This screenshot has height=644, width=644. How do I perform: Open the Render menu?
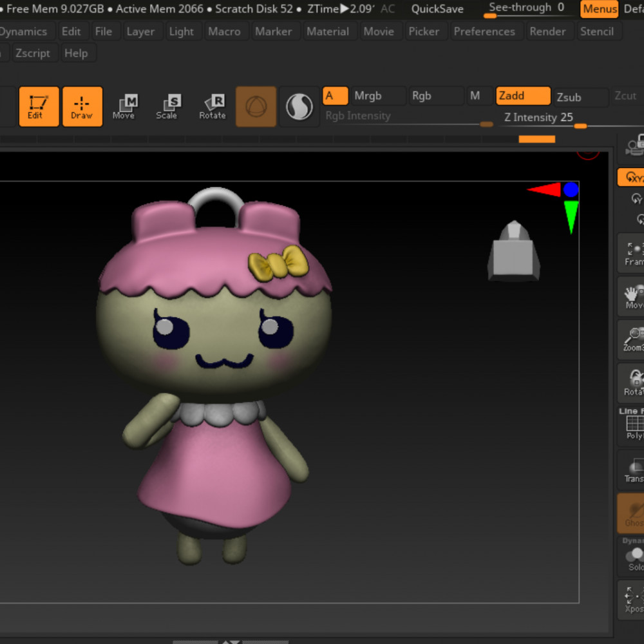coord(547,31)
